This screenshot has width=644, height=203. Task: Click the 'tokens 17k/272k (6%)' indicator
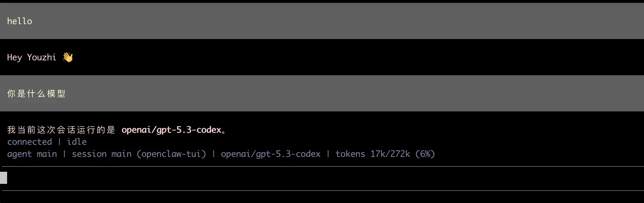click(x=385, y=154)
